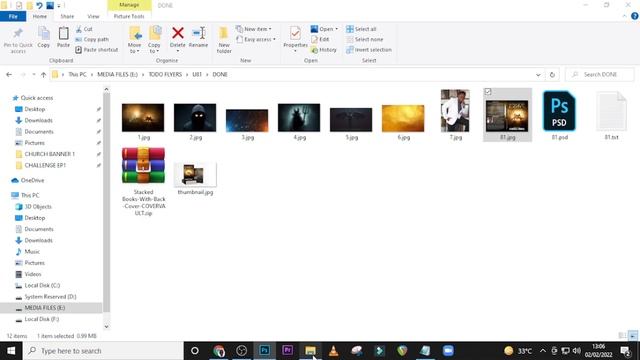The image size is (640, 360).
Task: Expand the address bar history dropdown
Action: coord(538,75)
